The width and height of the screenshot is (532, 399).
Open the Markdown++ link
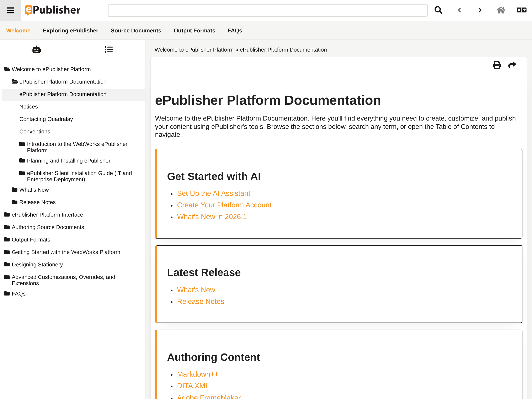coord(198,374)
